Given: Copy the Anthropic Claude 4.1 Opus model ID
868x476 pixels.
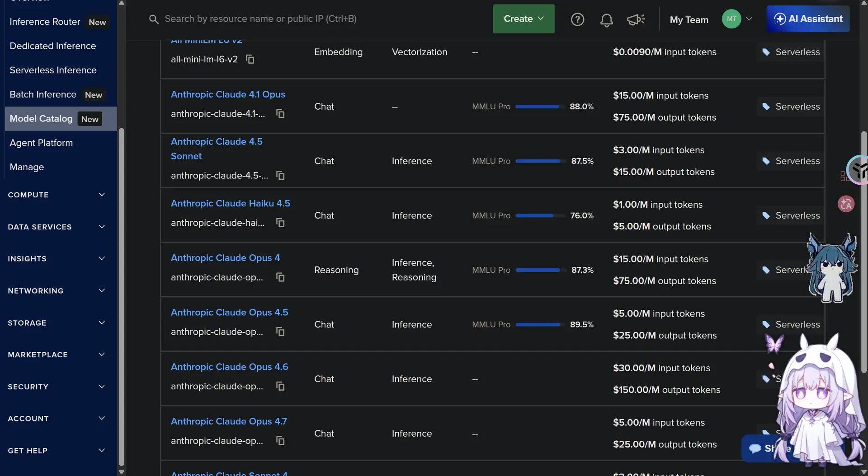Looking at the screenshot, I should click(280, 114).
